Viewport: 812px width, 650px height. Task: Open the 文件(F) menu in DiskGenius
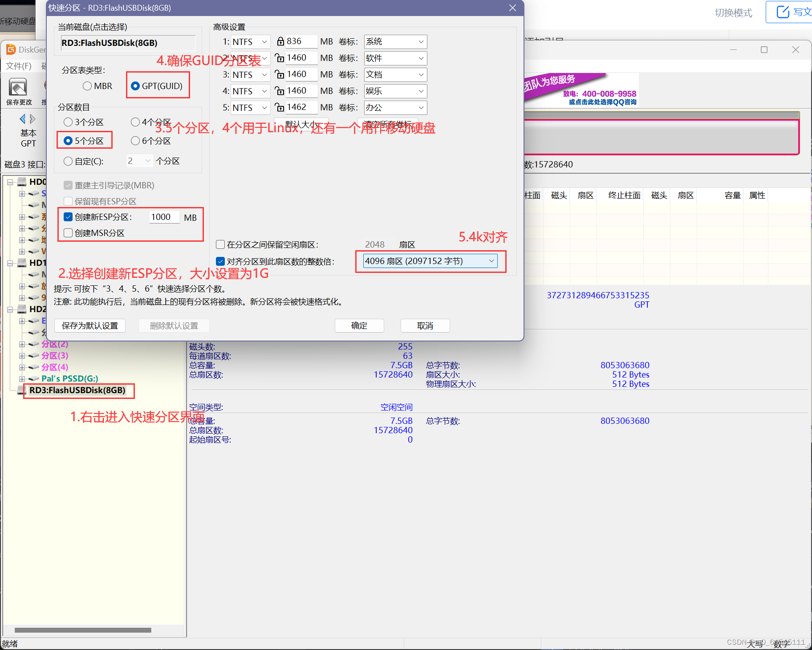(19, 66)
